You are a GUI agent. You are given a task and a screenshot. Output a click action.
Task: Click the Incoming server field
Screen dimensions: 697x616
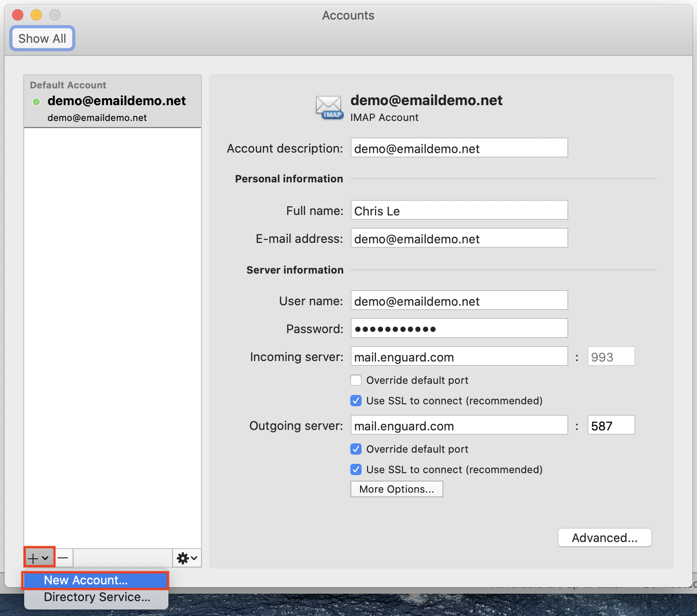point(459,356)
